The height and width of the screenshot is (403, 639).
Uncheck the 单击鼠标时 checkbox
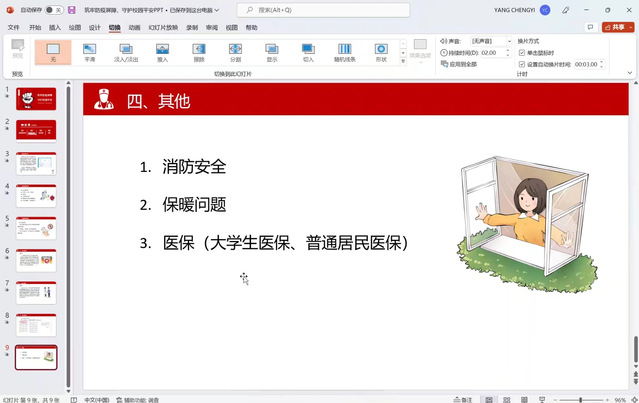522,52
